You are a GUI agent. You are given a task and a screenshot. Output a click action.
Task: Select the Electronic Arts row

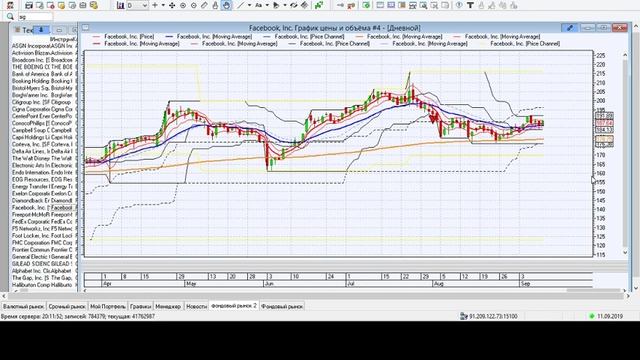(44, 166)
